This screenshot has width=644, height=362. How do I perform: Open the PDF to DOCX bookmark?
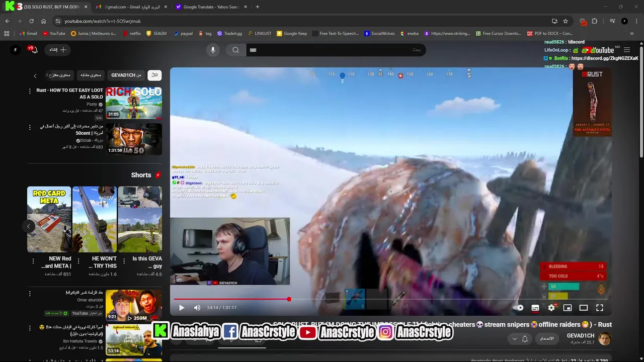550,34
